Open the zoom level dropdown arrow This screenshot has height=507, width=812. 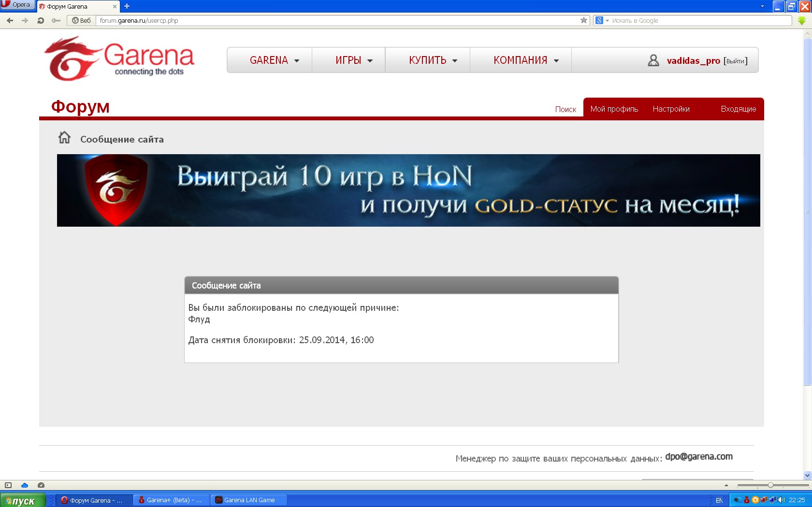tap(726, 485)
